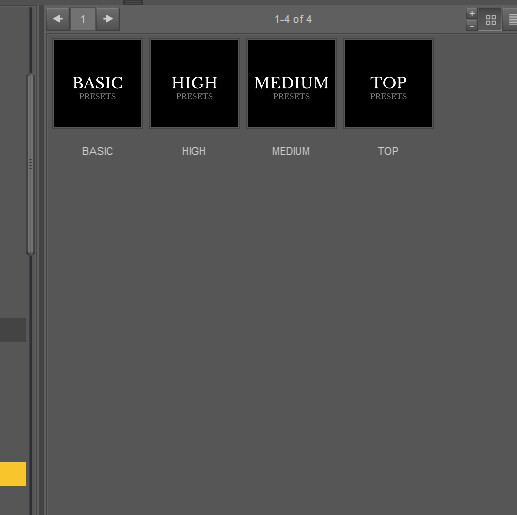This screenshot has width=517, height=515.
Task: Increase thumbnail size with the plus icon
Action: click(472, 14)
